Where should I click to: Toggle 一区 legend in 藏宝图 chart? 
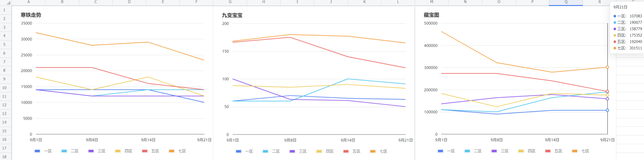click(x=446, y=151)
